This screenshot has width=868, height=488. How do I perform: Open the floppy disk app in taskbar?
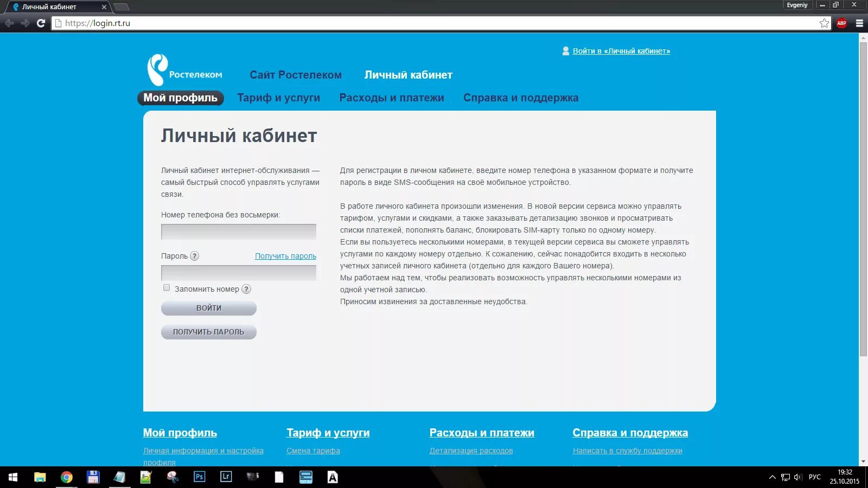coord(93,477)
